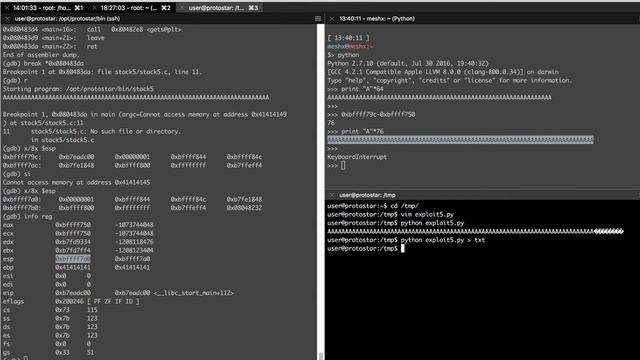Click the ssh pane title bar text
This screenshot has height=360, width=640.
(67, 19)
